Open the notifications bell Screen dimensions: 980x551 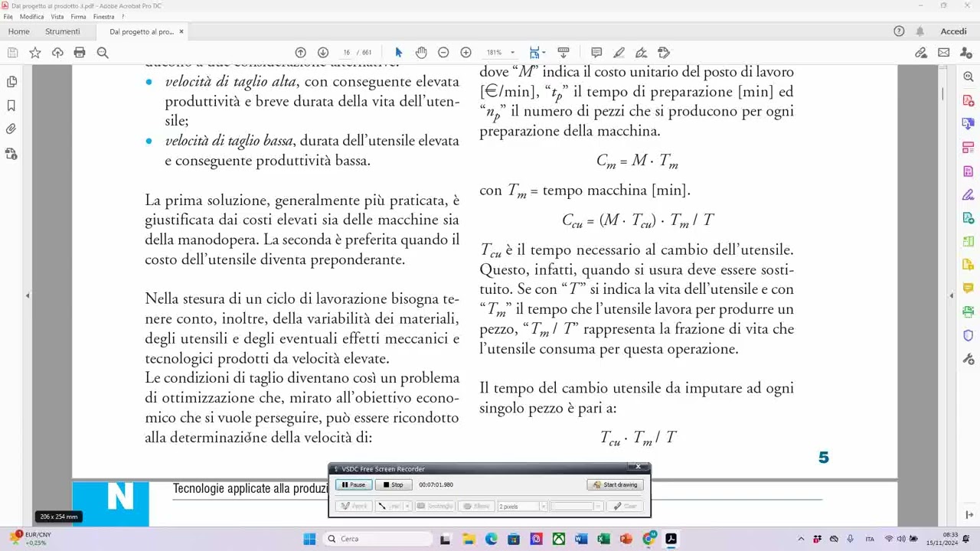[x=920, y=31]
